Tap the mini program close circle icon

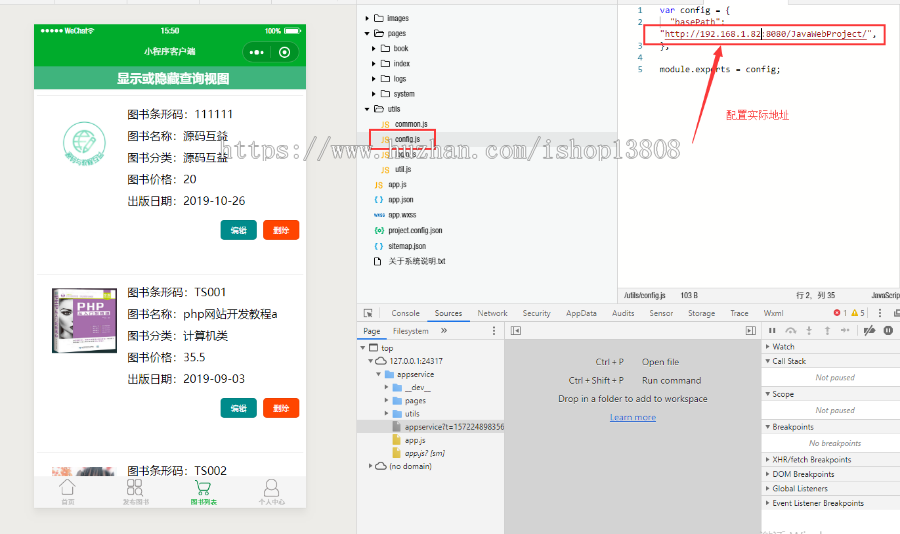coord(284,52)
